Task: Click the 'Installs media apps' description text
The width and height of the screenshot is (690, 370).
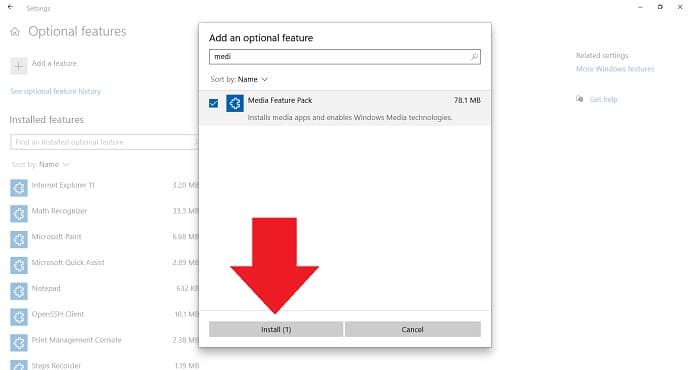Action: point(350,117)
